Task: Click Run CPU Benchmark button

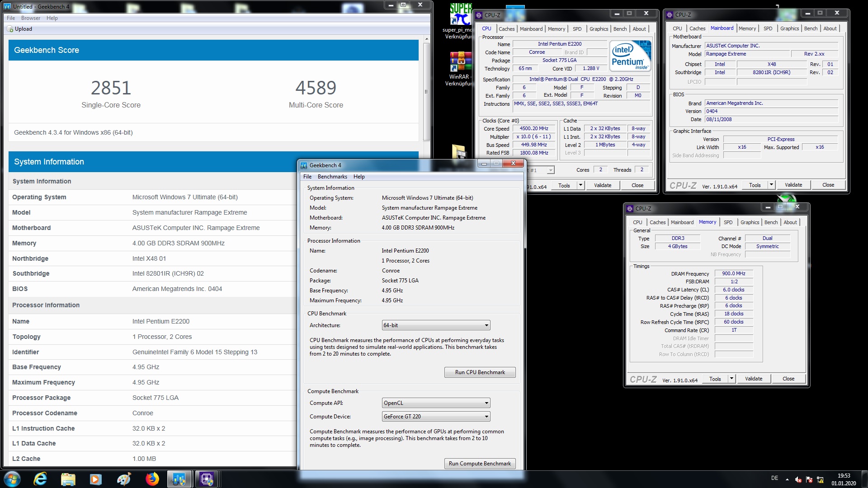Action: point(480,372)
